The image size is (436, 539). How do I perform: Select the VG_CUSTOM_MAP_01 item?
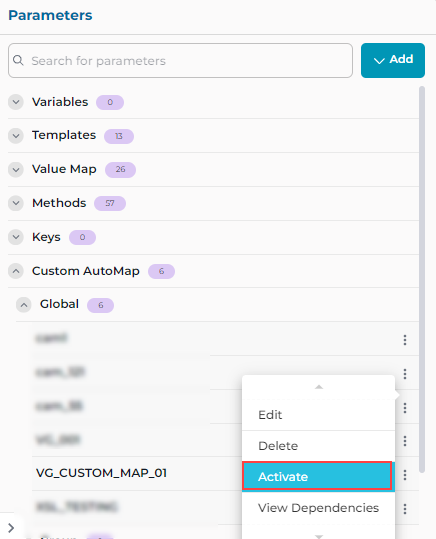tap(101, 473)
